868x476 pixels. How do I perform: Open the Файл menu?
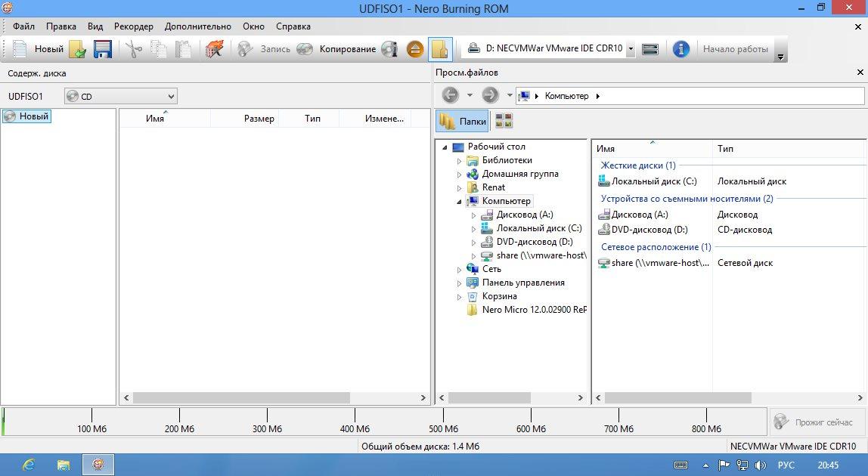click(x=23, y=26)
